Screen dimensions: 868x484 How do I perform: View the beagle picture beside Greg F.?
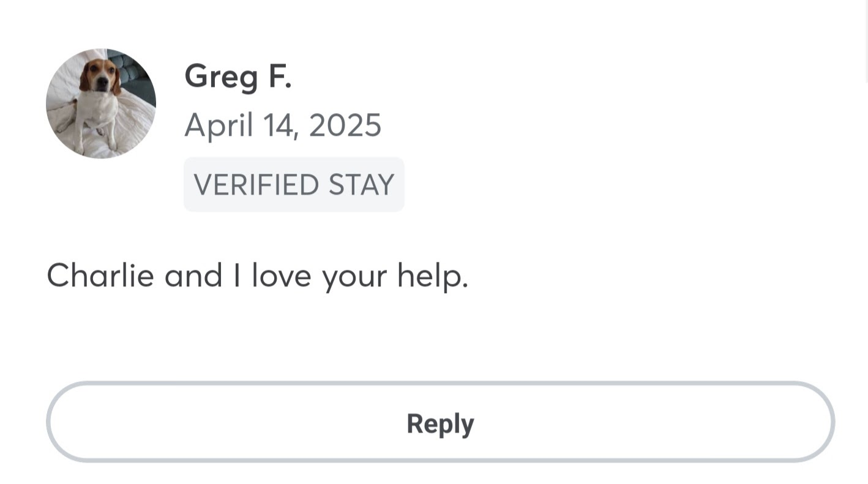[x=101, y=103]
